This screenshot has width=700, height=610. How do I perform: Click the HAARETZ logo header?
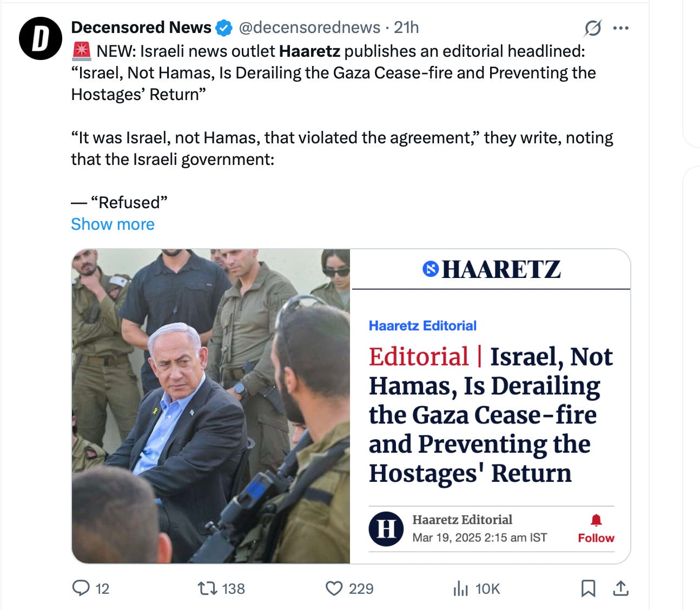point(491,269)
